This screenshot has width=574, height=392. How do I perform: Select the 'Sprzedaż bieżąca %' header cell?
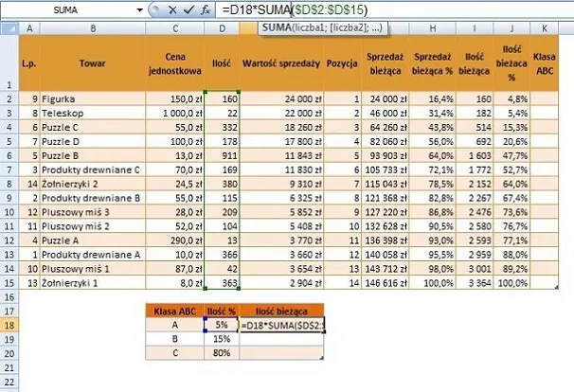click(432, 62)
